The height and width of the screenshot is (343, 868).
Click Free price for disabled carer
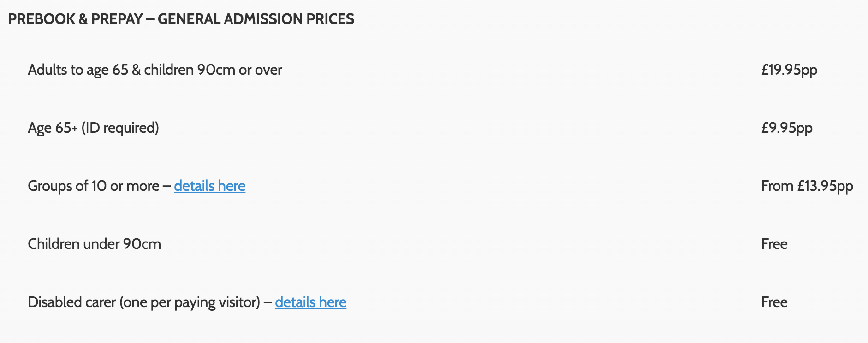(x=774, y=302)
